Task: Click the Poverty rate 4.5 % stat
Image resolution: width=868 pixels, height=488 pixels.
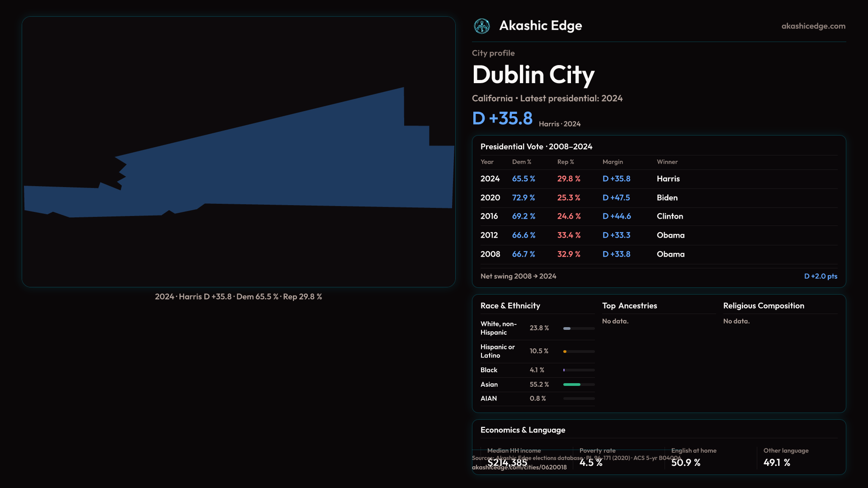Action: [591, 463]
